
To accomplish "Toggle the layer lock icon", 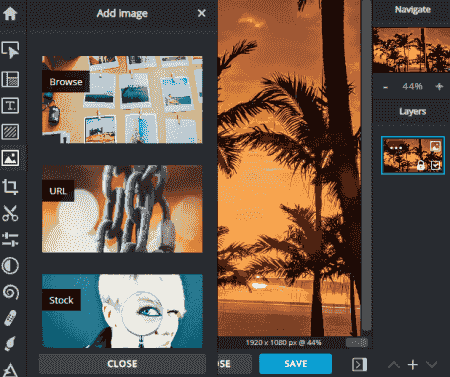I will point(421,165).
